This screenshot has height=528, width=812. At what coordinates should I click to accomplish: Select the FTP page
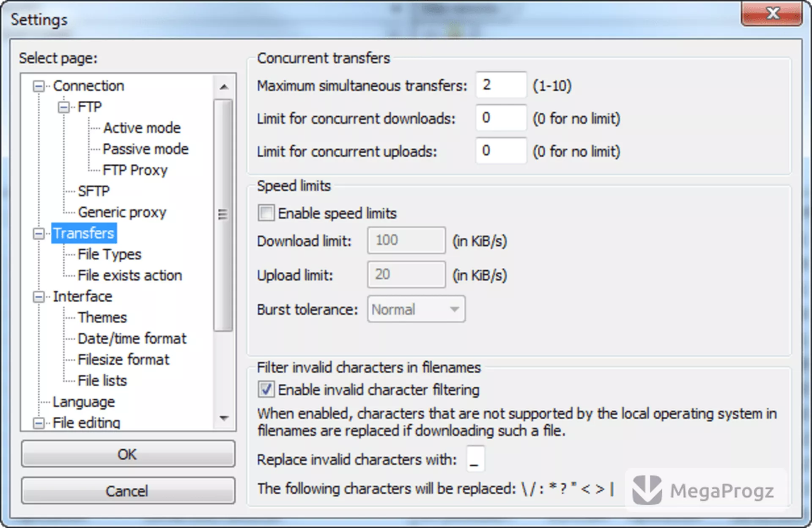coord(90,107)
